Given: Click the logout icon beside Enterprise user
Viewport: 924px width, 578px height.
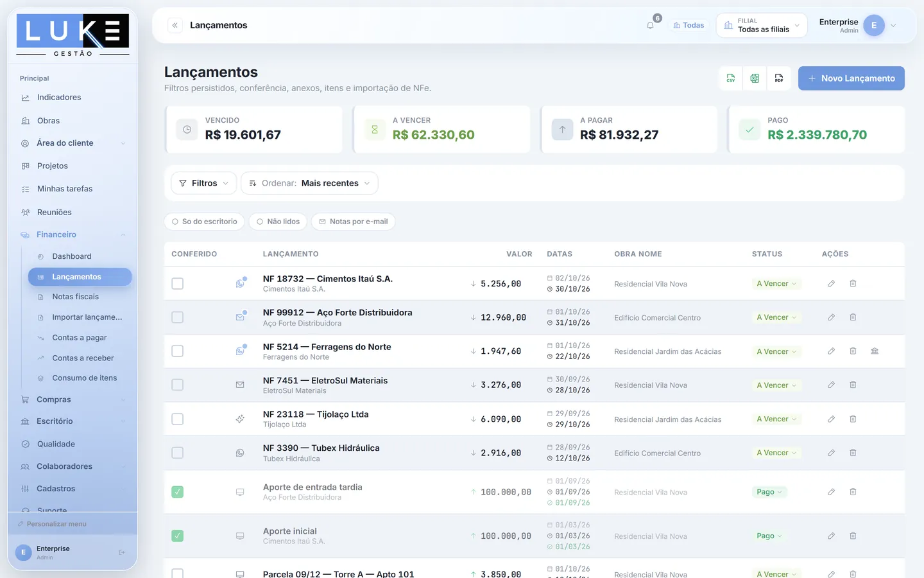Looking at the screenshot, I should (122, 552).
